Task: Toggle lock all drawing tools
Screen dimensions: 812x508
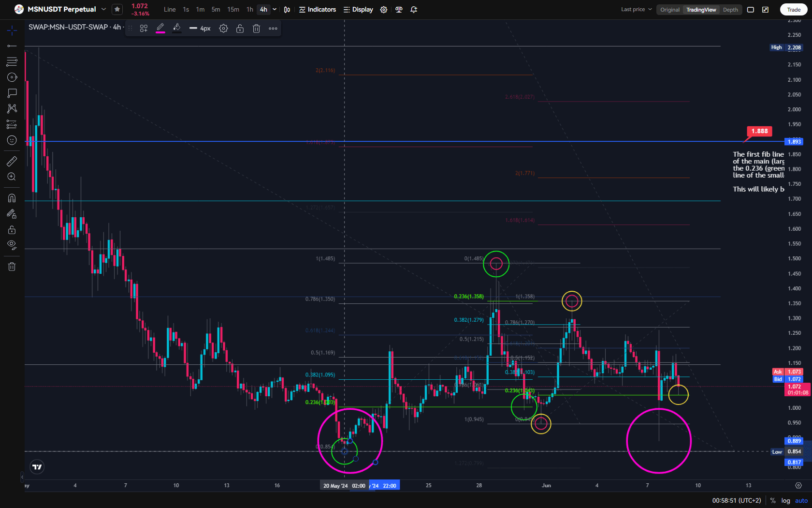Action: (x=12, y=229)
